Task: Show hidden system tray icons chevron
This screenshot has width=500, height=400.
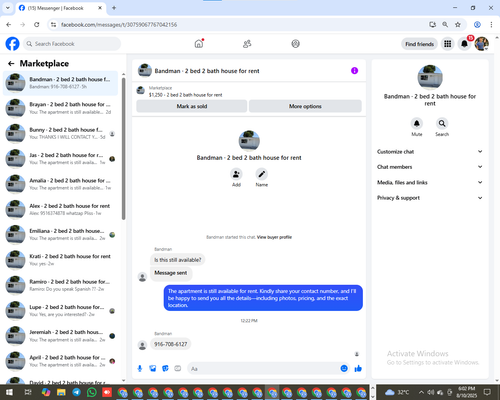Action: (x=421, y=392)
